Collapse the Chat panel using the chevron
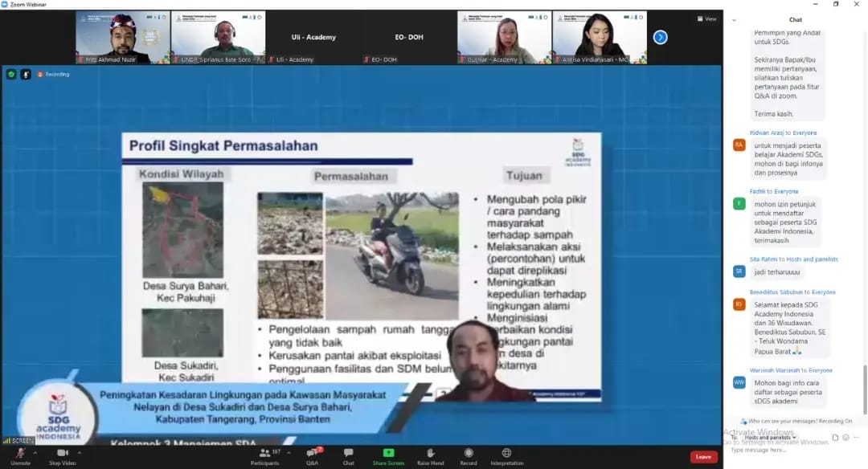Image resolution: width=868 pixels, height=469 pixels. [x=735, y=20]
